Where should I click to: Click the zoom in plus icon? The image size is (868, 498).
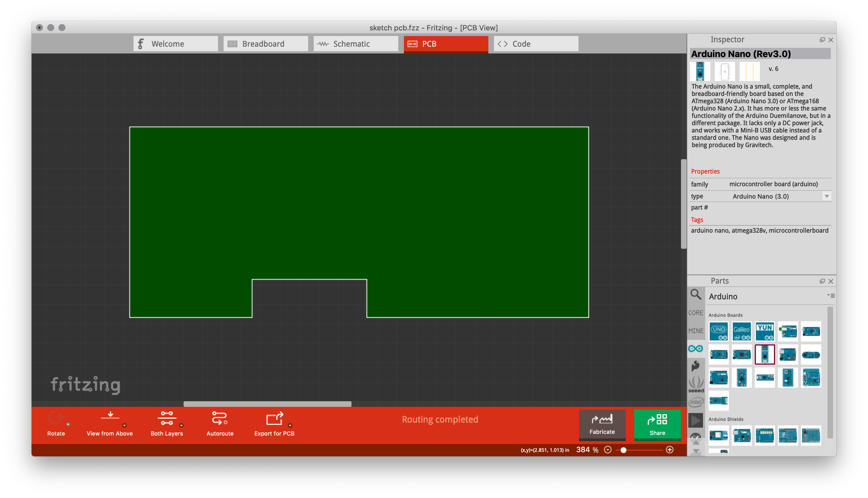670,450
